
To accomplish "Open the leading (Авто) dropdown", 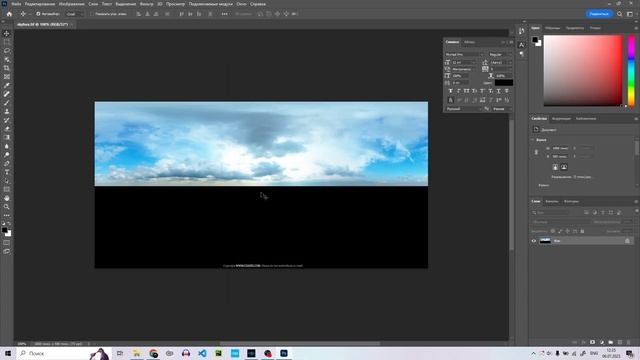I will coord(501,62).
